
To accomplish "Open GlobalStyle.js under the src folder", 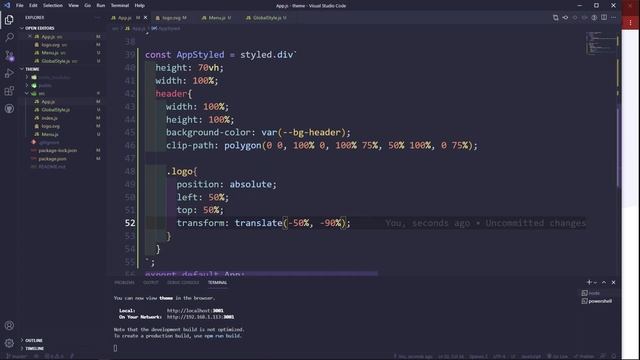I will click(56, 110).
